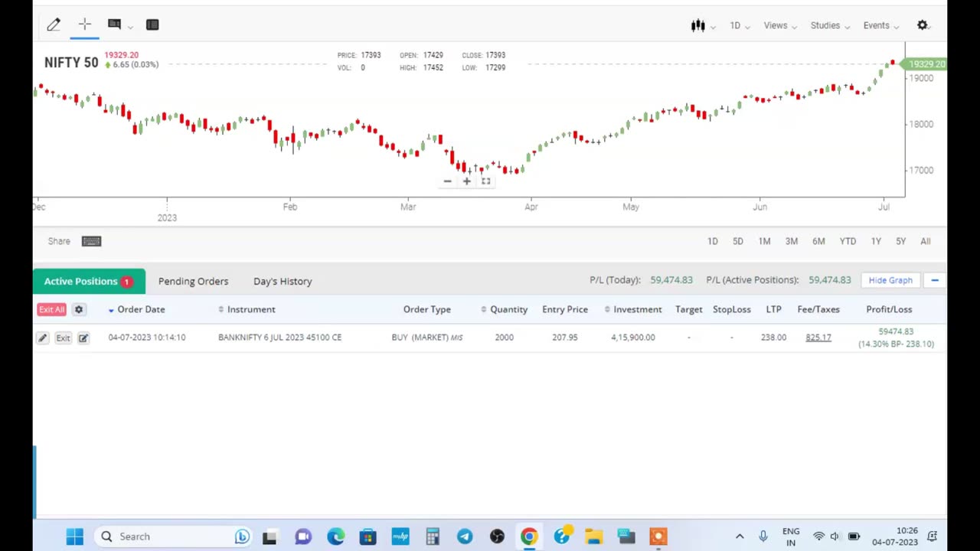Set chart range to YTD

point(848,241)
